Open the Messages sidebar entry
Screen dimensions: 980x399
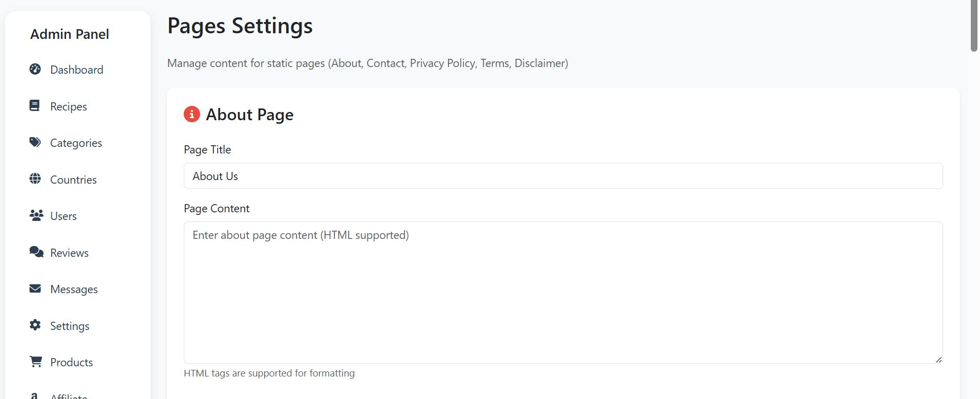point(74,289)
